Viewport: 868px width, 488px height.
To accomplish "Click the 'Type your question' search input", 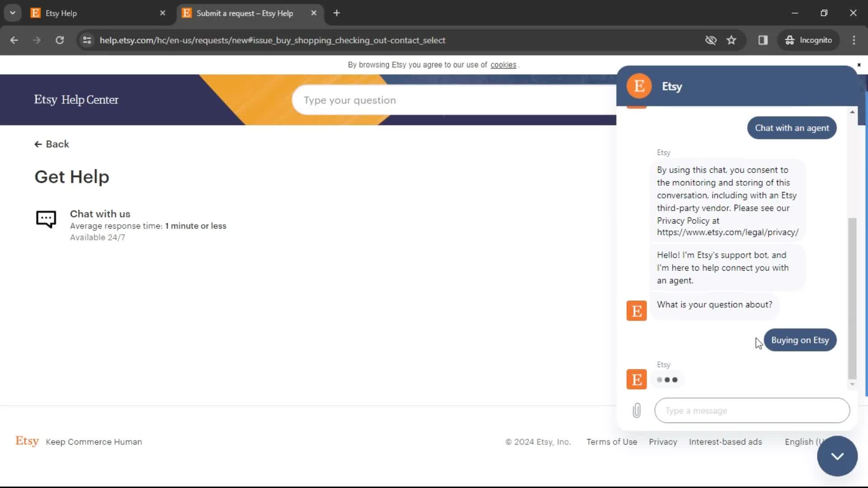I will click(455, 99).
